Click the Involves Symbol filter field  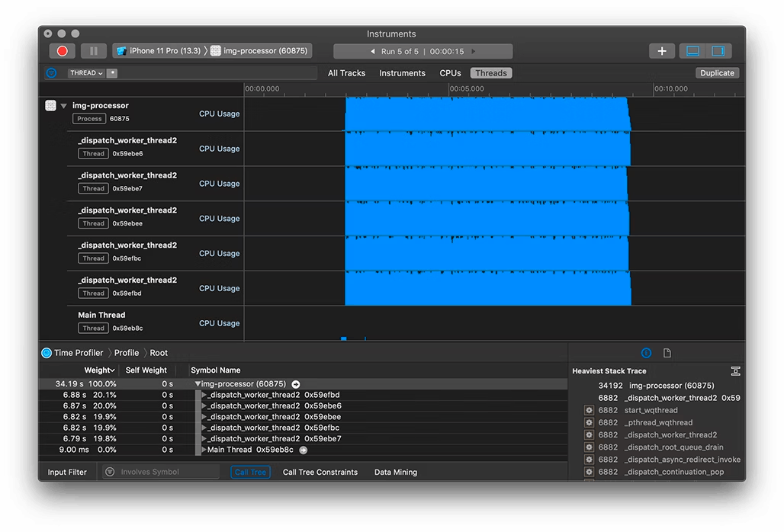pyautogui.click(x=161, y=472)
